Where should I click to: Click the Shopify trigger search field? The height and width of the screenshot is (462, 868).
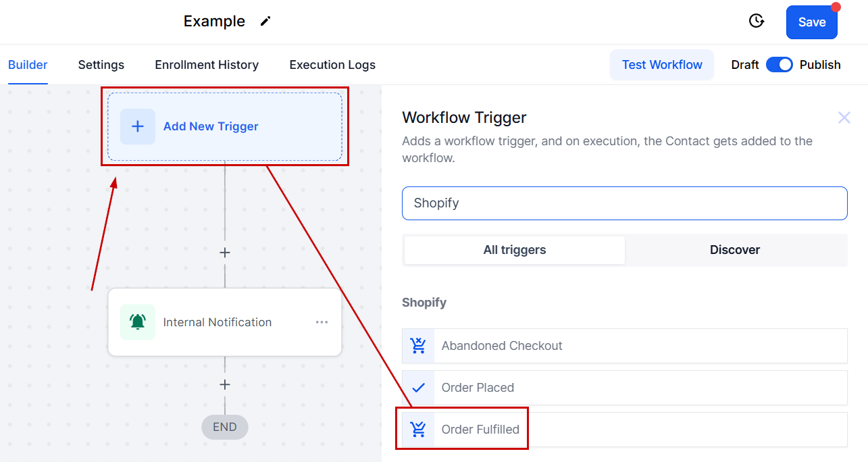tap(624, 203)
